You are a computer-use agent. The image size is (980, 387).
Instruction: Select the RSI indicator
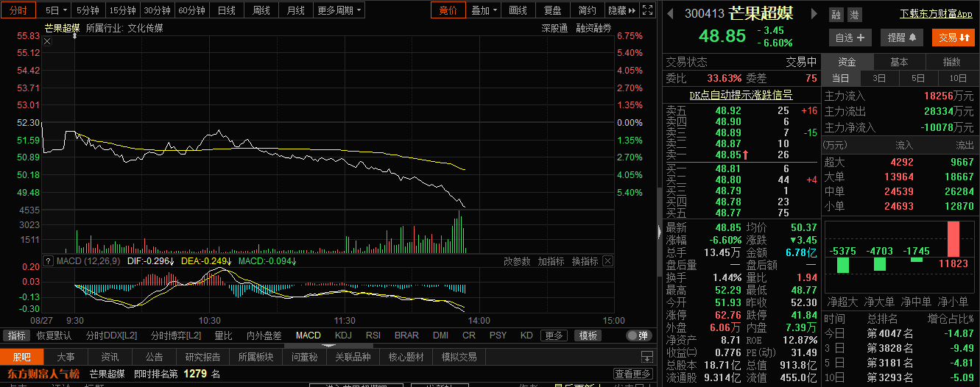point(373,335)
